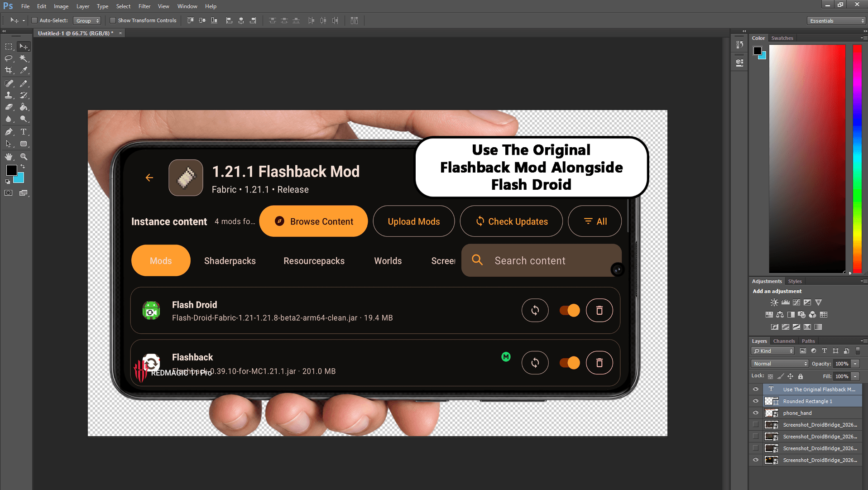This screenshot has width=868, height=490.
Task: Open the Filter menu
Action: click(x=144, y=6)
